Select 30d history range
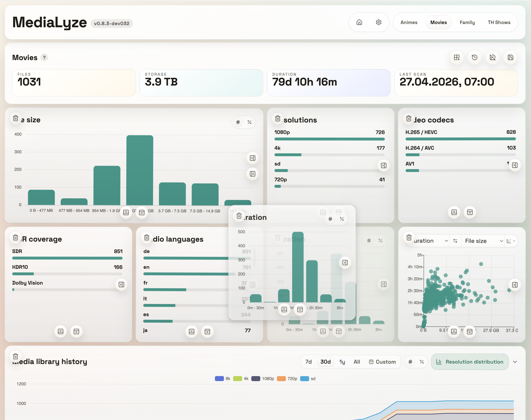This screenshot has height=420, width=531. tap(325, 362)
